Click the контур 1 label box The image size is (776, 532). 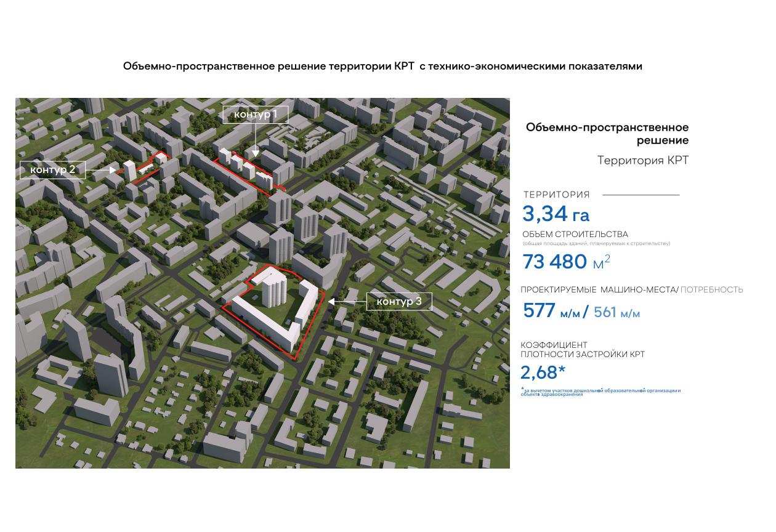coord(255,115)
